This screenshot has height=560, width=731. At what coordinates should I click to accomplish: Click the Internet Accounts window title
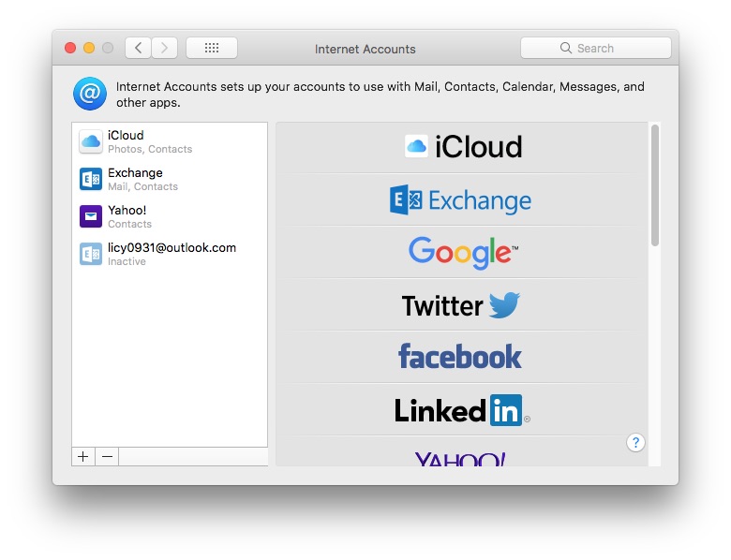coord(365,49)
